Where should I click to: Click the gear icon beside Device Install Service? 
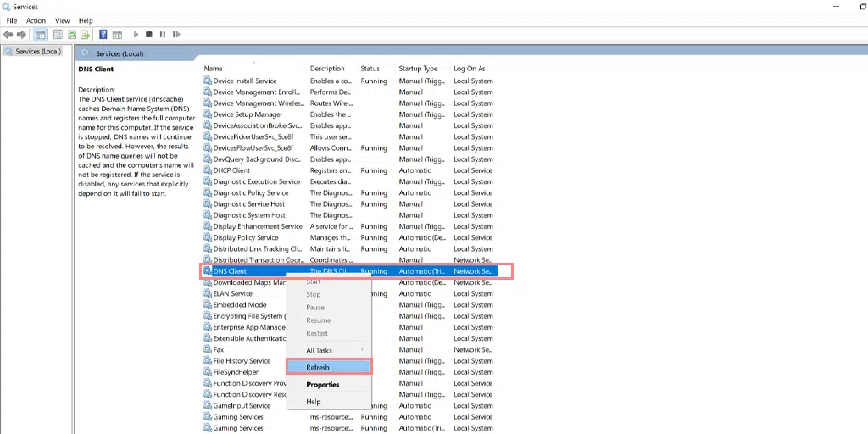coord(208,81)
